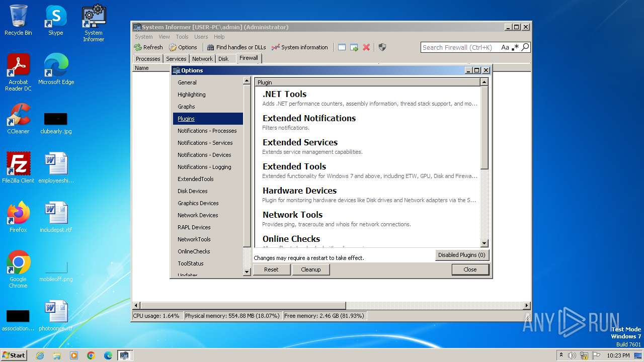Open System information graph window
Screen dimensions: 644x362
[x=299, y=47]
